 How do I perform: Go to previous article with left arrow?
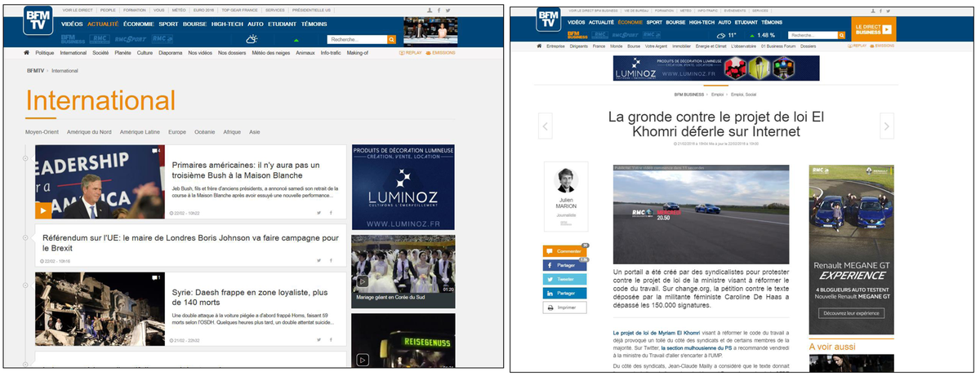546,126
